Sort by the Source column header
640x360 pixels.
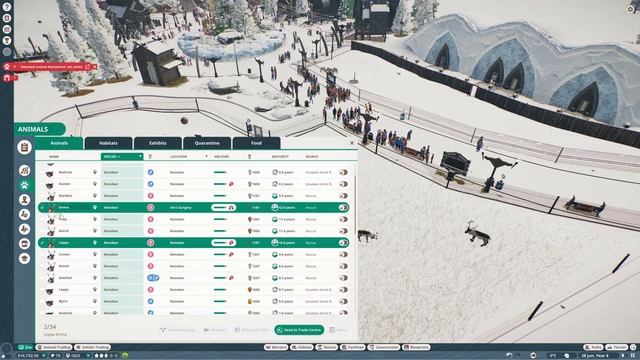point(312,156)
